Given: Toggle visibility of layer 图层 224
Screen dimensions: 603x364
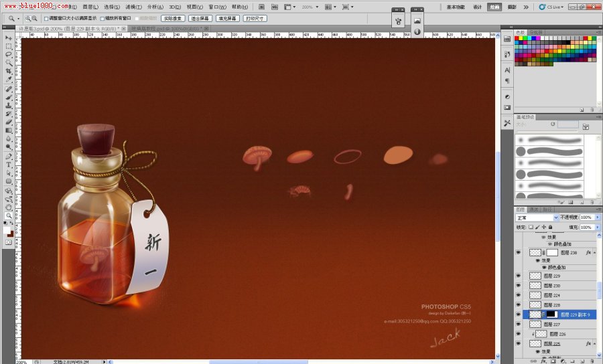Looking at the screenshot, I should click(518, 295).
